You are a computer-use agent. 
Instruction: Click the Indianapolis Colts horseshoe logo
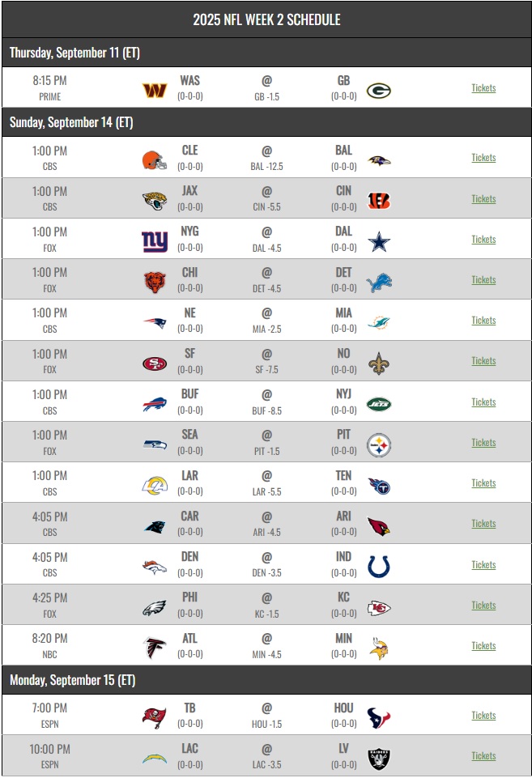tap(379, 566)
